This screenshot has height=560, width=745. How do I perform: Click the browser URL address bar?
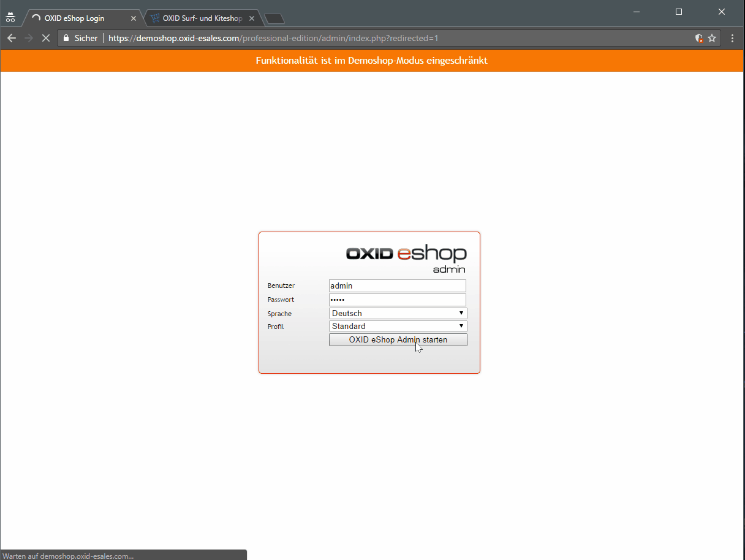pyautogui.click(x=392, y=38)
